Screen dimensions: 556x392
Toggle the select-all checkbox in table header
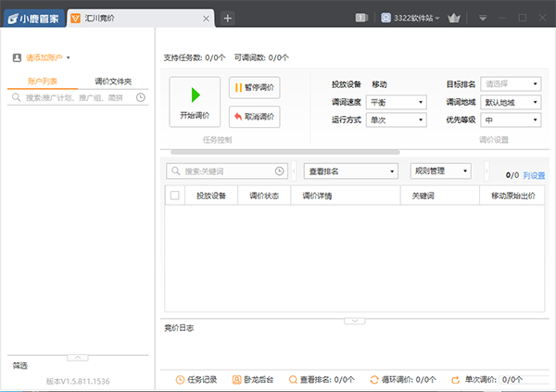(174, 196)
